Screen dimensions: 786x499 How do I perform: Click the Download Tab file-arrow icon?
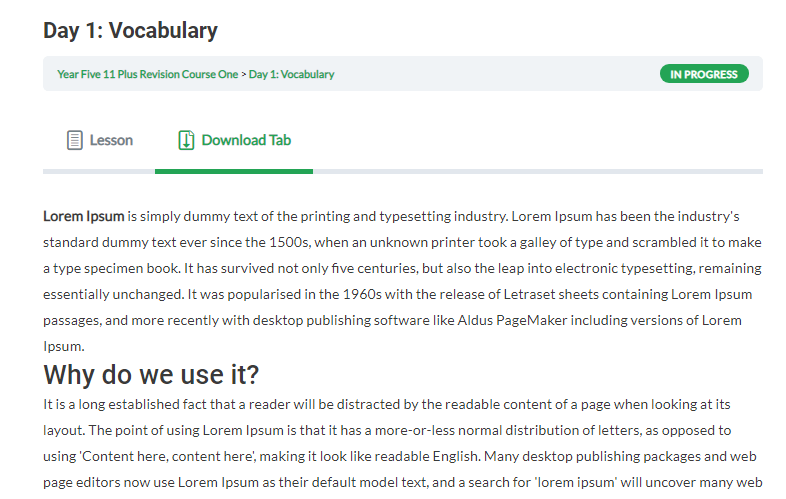tap(186, 140)
